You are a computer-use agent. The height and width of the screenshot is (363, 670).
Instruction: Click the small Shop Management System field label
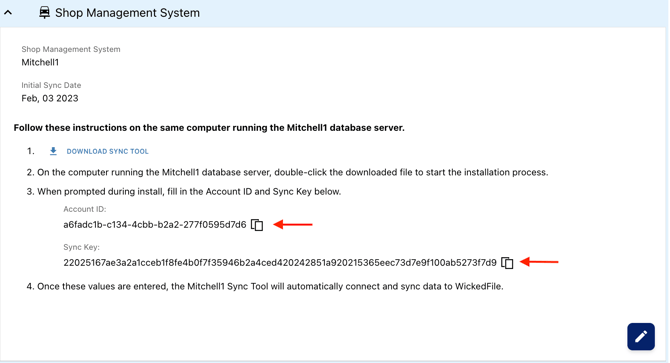(71, 49)
